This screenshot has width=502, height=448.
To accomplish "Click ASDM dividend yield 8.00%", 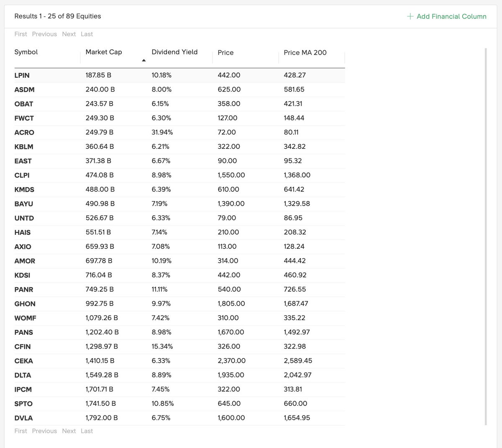I will click(x=161, y=89).
